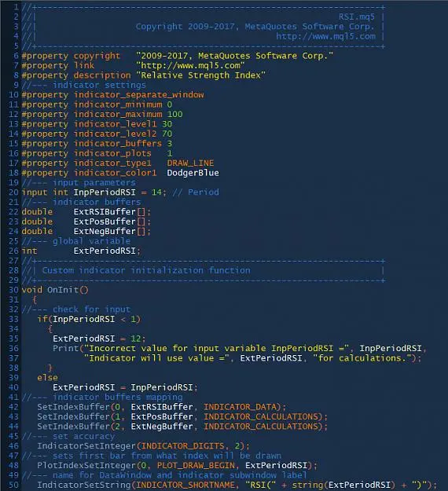Image resolution: width=448 pixels, height=491 pixels.
Task: Click the "Relative Strength Index" description string
Action: (x=201, y=75)
